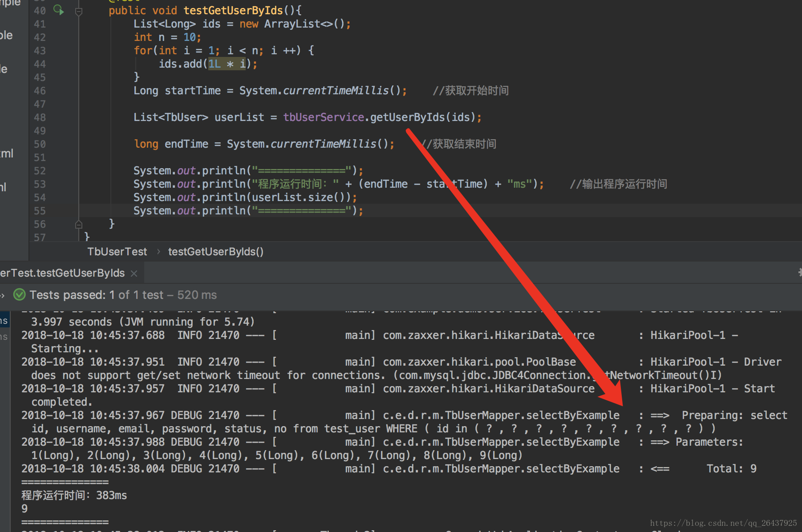The width and height of the screenshot is (802, 532).
Task: Click the highlighted 1L * i expression
Action: pos(227,64)
